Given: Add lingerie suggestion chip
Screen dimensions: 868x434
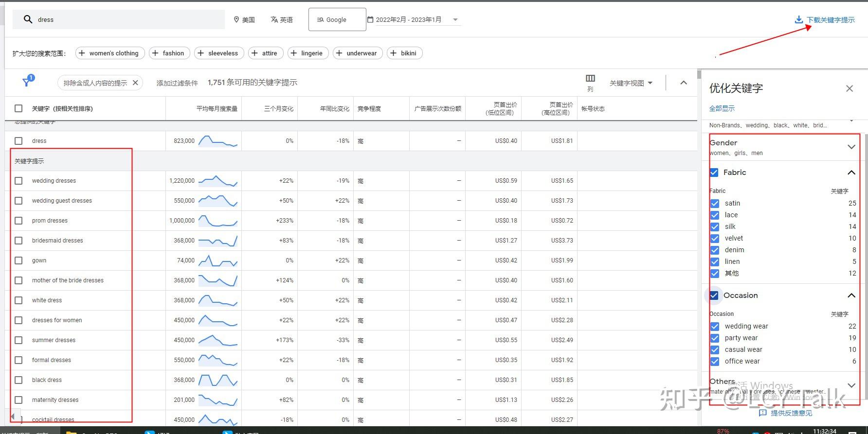Looking at the screenshot, I should (308, 53).
